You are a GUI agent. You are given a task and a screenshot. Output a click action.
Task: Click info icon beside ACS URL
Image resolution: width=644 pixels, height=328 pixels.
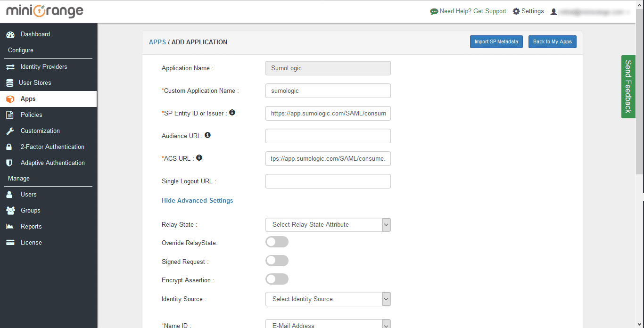199,158
